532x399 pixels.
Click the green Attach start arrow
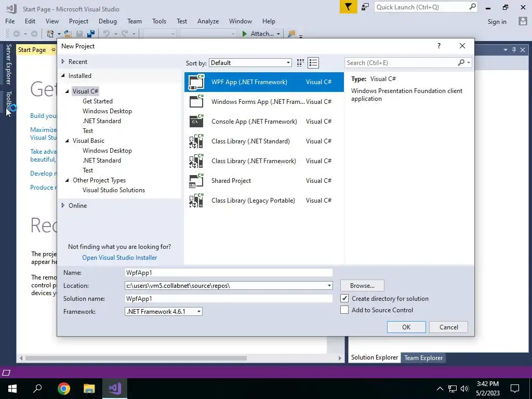pos(244,34)
